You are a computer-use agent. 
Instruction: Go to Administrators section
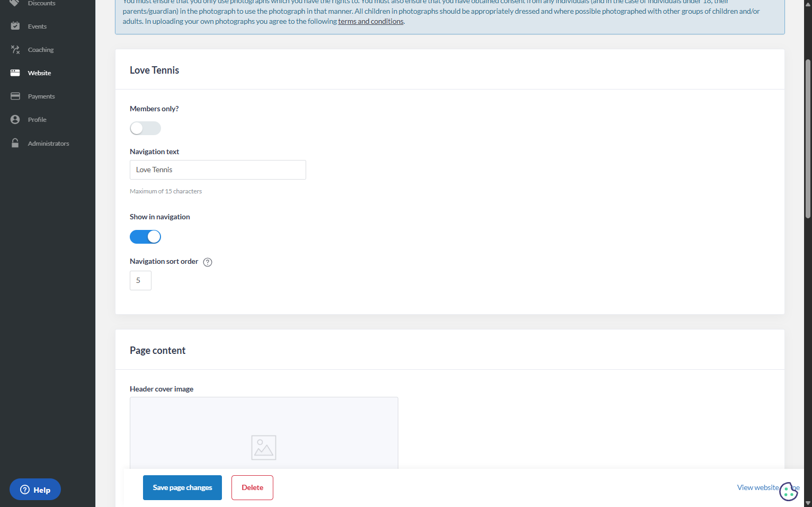tap(48, 144)
